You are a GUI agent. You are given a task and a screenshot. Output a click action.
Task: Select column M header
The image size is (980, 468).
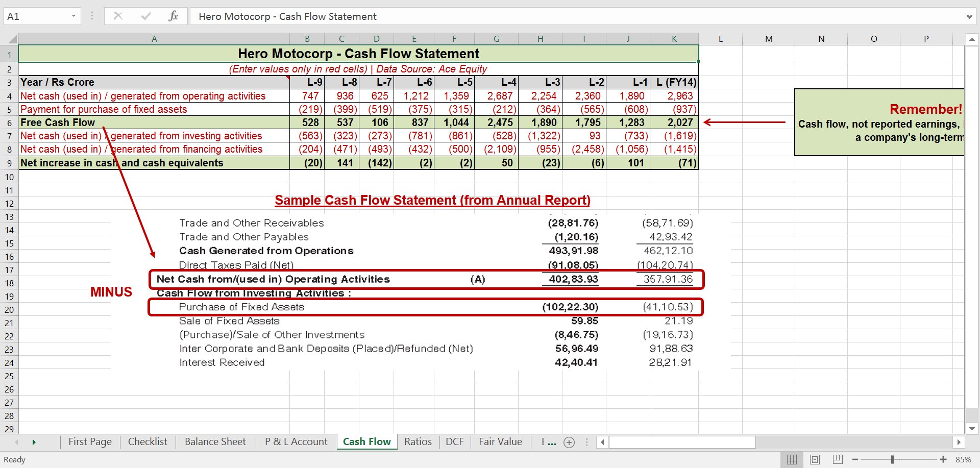769,39
